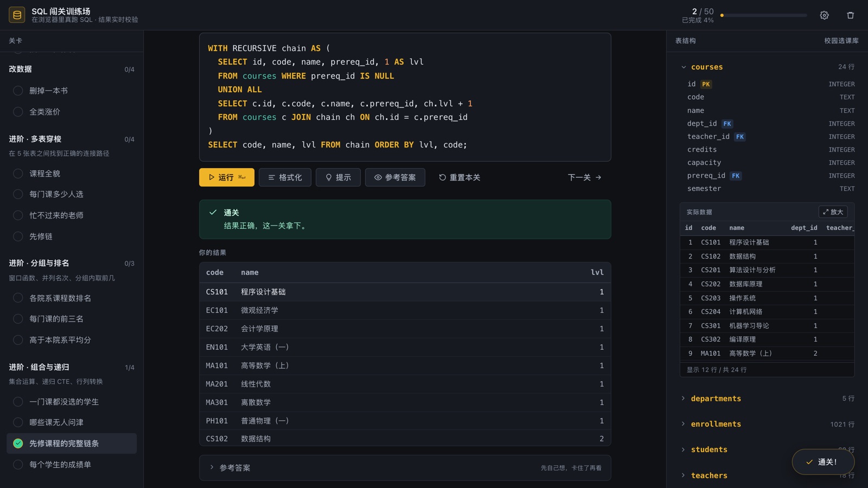868x488 pixels.
Task: Click the 校园选课库 database label
Action: click(x=841, y=41)
